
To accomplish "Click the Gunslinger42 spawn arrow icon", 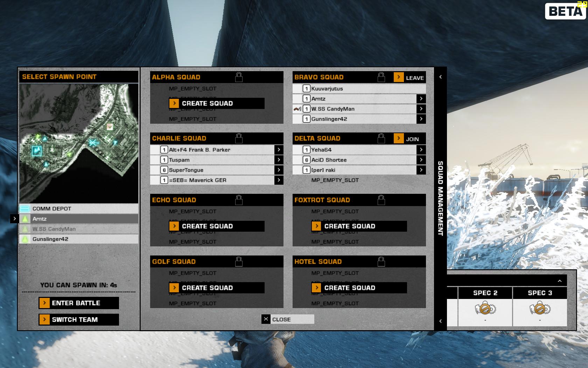I will click(x=25, y=239).
